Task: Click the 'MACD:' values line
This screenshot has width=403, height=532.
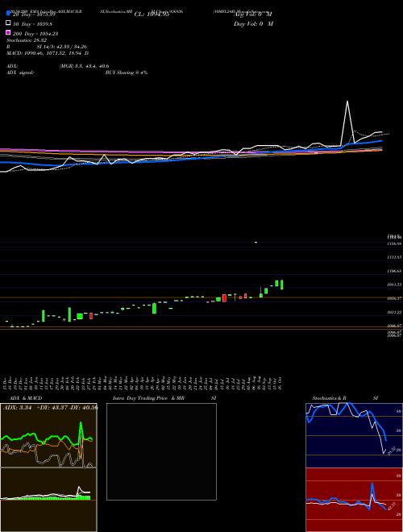Action: point(48,53)
